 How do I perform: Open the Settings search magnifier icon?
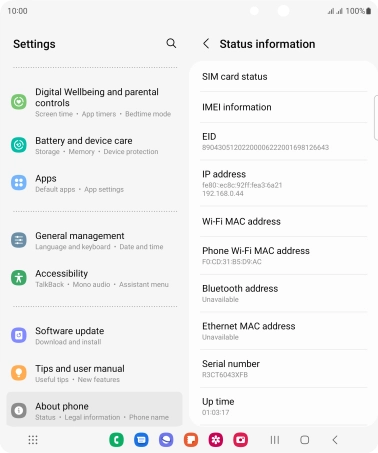[x=171, y=43]
